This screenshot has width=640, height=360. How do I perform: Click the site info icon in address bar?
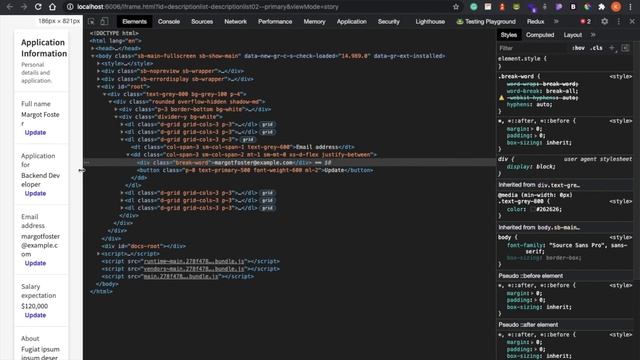coord(70,7)
